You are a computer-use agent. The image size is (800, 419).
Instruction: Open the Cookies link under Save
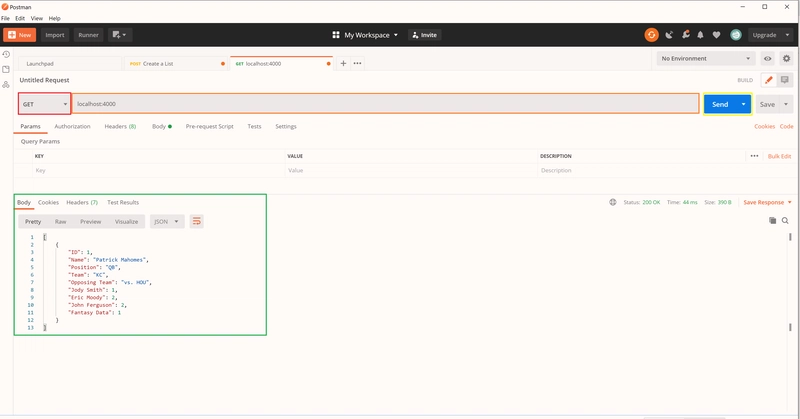(764, 126)
